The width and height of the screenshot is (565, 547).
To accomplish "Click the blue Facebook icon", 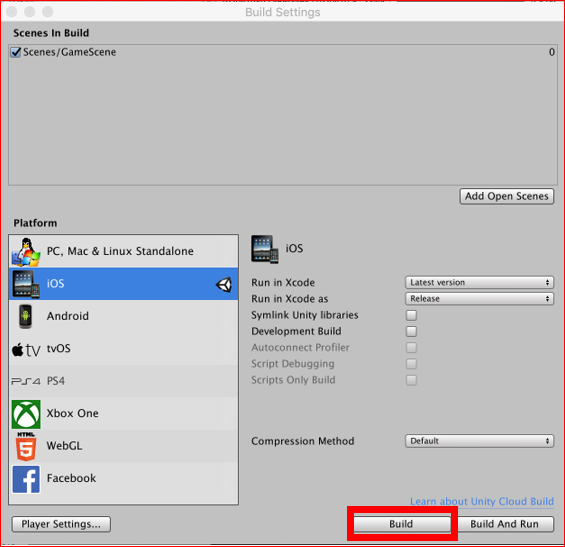I will (x=26, y=479).
